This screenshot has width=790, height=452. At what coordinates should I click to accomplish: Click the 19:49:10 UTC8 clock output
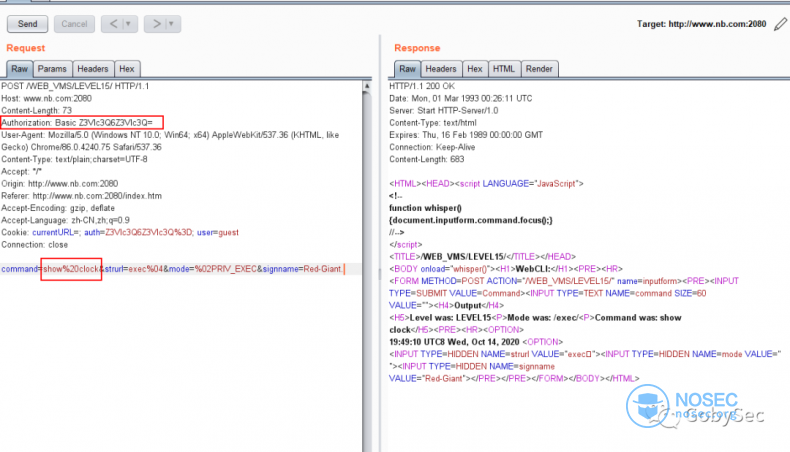454,342
